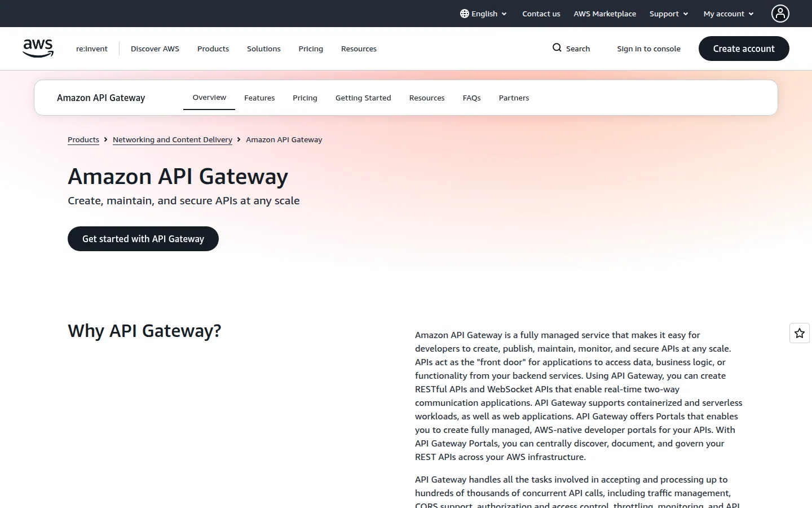Expand the Support dropdown menu

669,14
